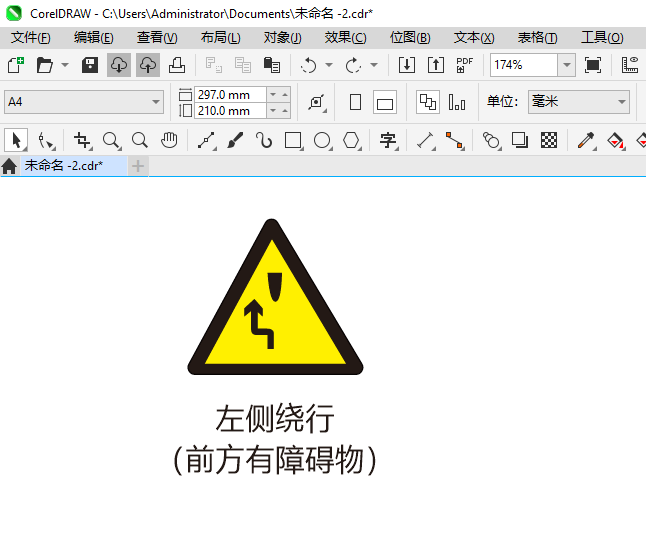Click the Open folder icon

click(44, 65)
